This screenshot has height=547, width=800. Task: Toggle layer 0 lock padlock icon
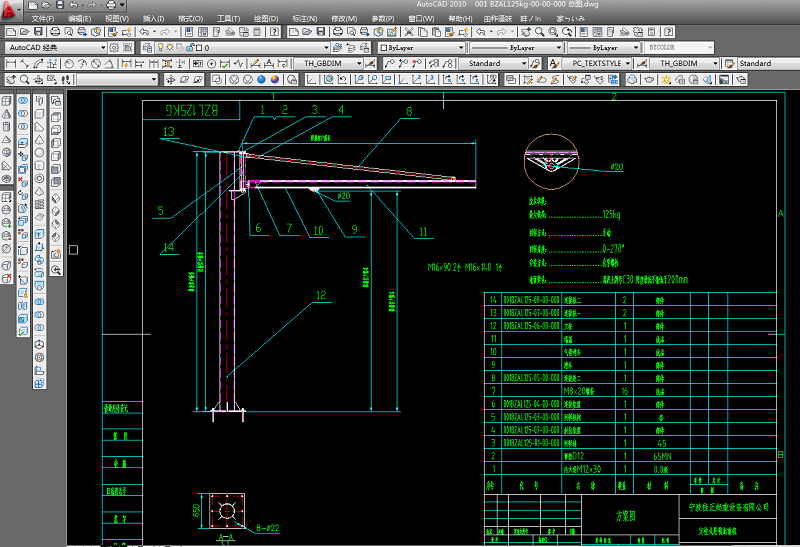pos(189,47)
